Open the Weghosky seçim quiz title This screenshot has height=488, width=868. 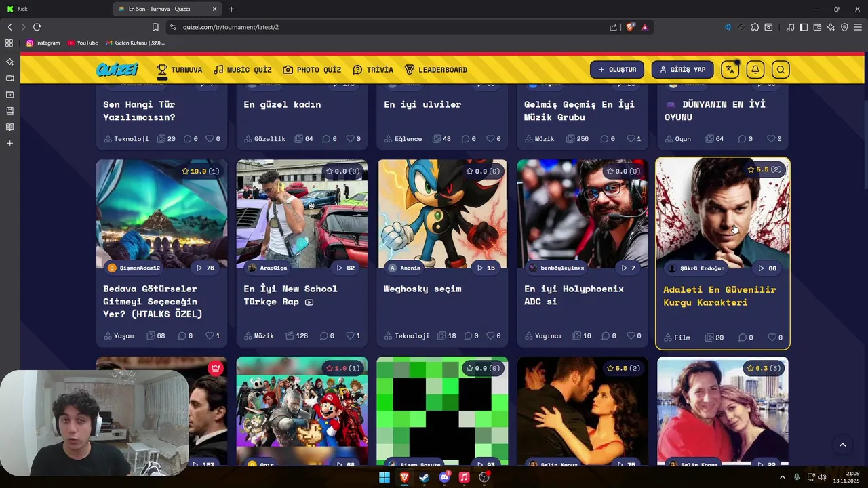point(422,289)
